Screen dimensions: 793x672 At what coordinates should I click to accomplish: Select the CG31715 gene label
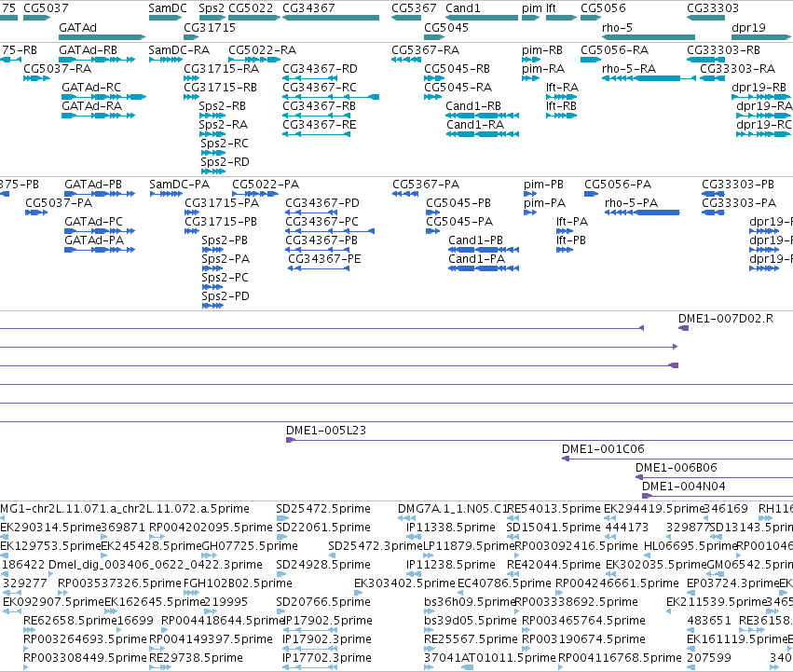tap(210, 28)
